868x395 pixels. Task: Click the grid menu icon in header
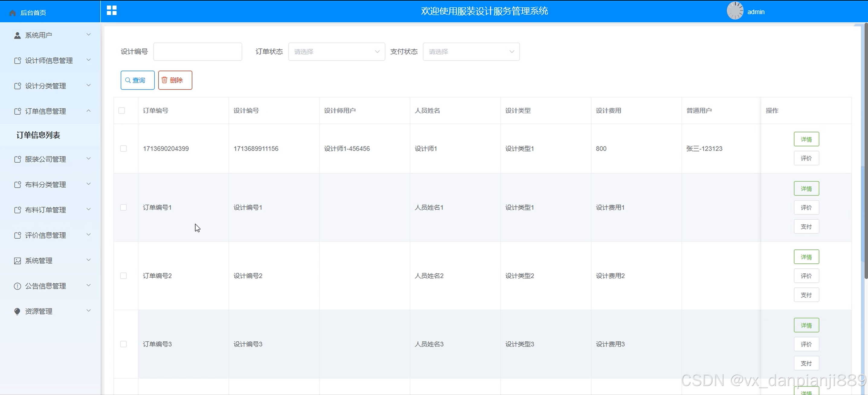111,11
